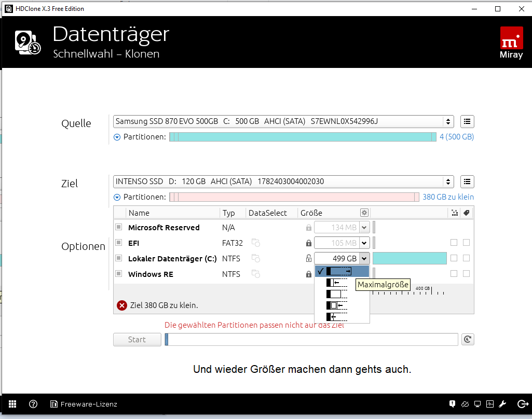532x419 pixels.
Task: Click the activity monitor icon in bottom bar
Action: click(490, 404)
